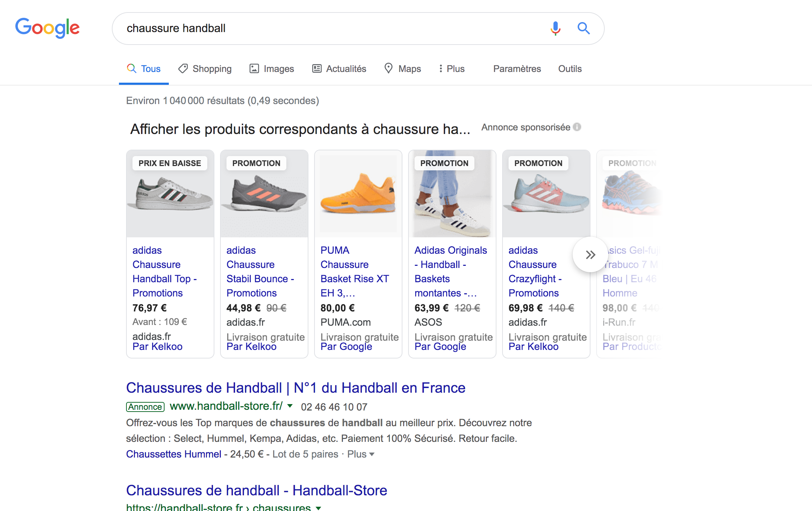The image size is (812, 511).
Task: Click Annonce sponsorisée label
Action: click(526, 127)
